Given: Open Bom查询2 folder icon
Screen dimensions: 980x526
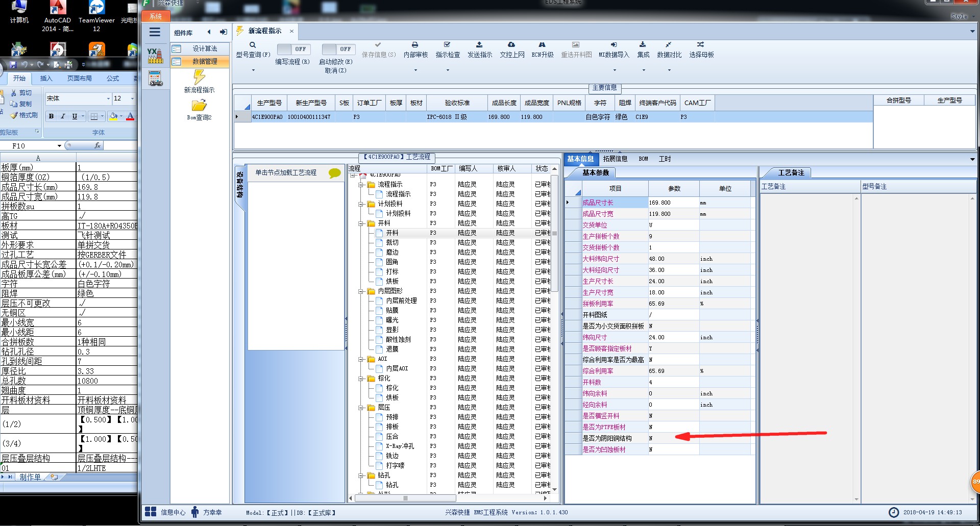Looking at the screenshot, I should tap(199, 106).
